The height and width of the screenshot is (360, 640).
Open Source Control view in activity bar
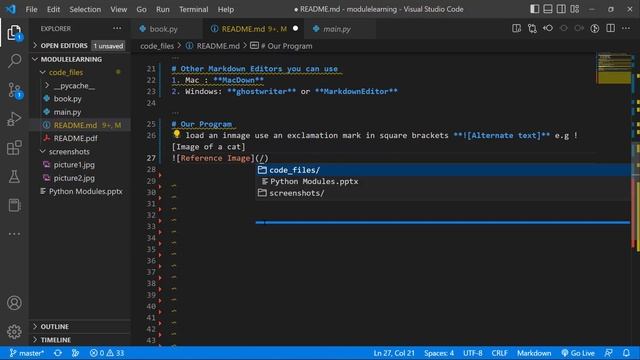click(x=14, y=90)
